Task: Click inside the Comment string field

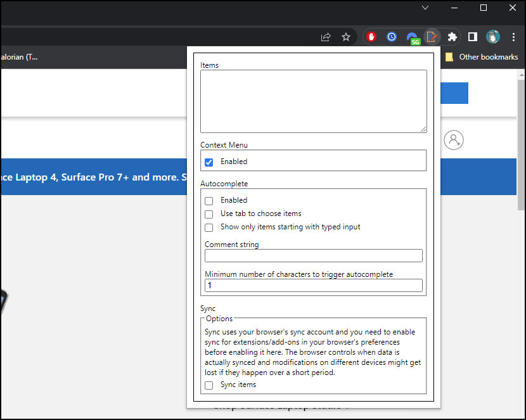Action: pyautogui.click(x=313, y=255)
